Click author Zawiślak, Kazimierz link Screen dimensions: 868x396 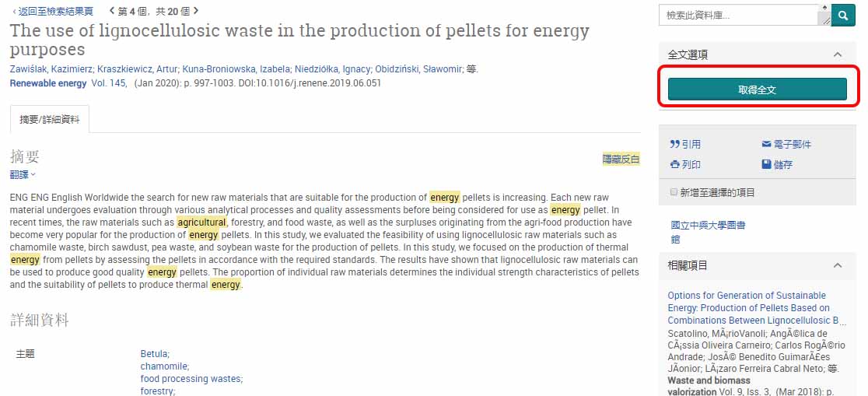(x=51, y=69)
